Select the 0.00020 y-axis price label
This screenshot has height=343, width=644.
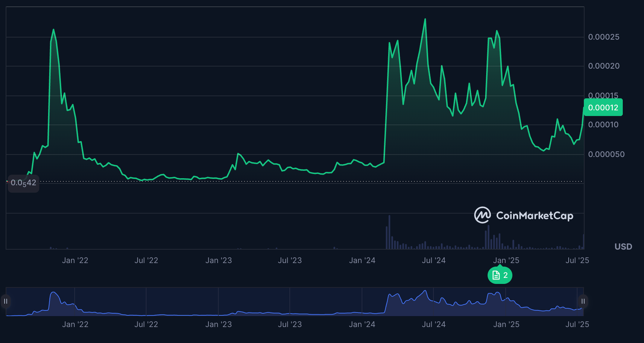(x=604, y=66)
